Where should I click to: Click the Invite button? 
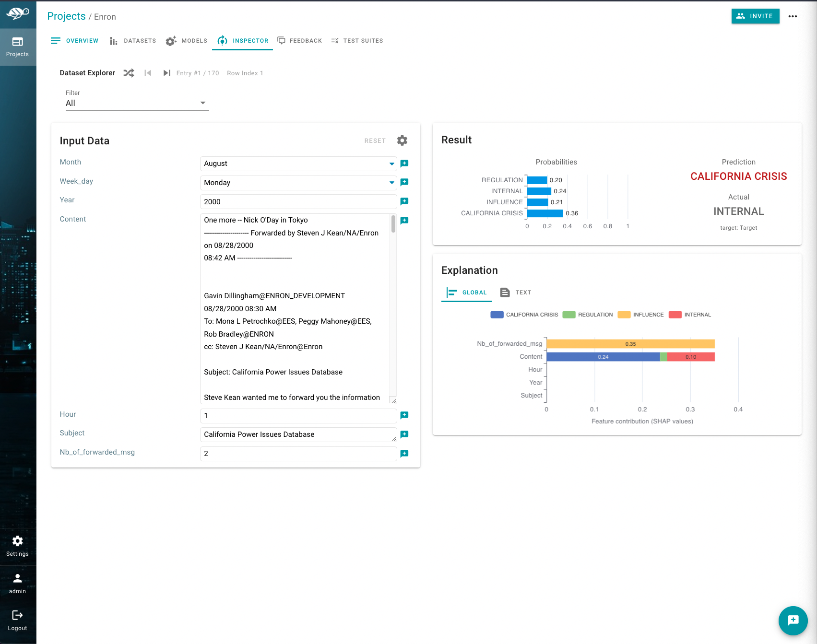[755, 16]
